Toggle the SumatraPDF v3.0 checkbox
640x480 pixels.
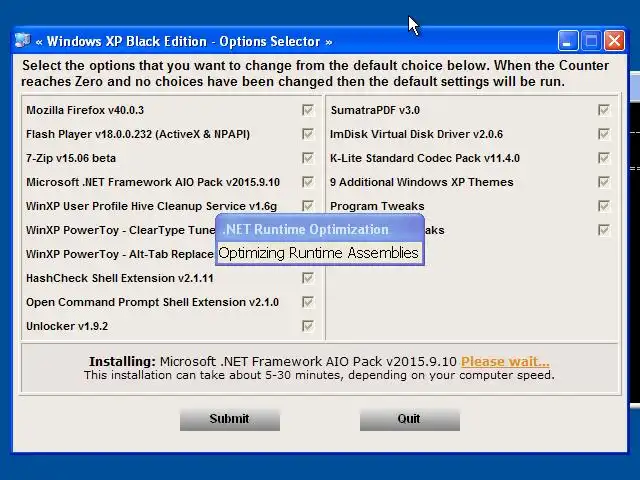tap(604, 110)
